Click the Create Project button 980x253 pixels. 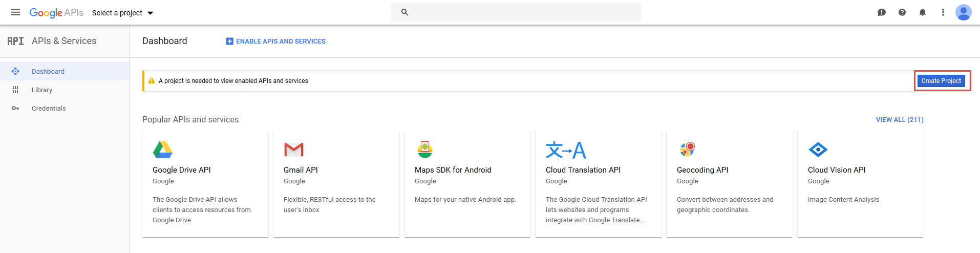tap(941, 81)
